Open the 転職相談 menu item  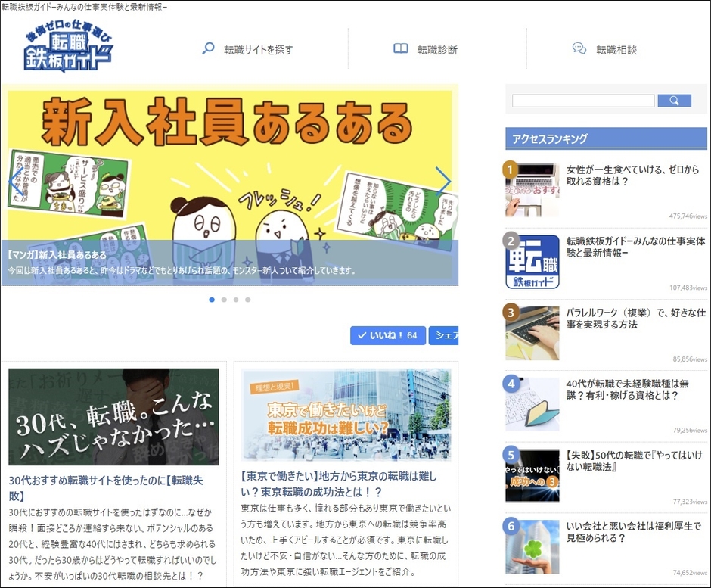(616, 50)
